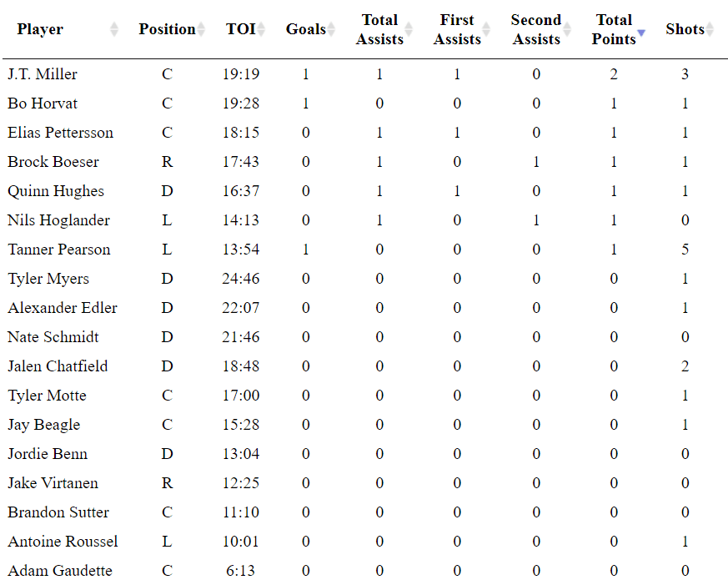
Task: Toggle descending sort arrow on Total Points
Action: coord(641,34)
